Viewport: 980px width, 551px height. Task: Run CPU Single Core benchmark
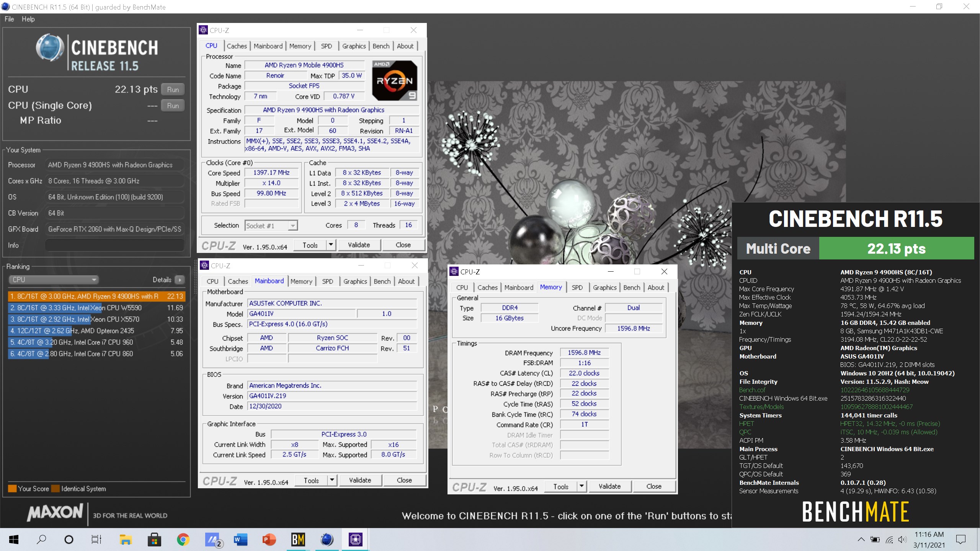pos(173,106)
